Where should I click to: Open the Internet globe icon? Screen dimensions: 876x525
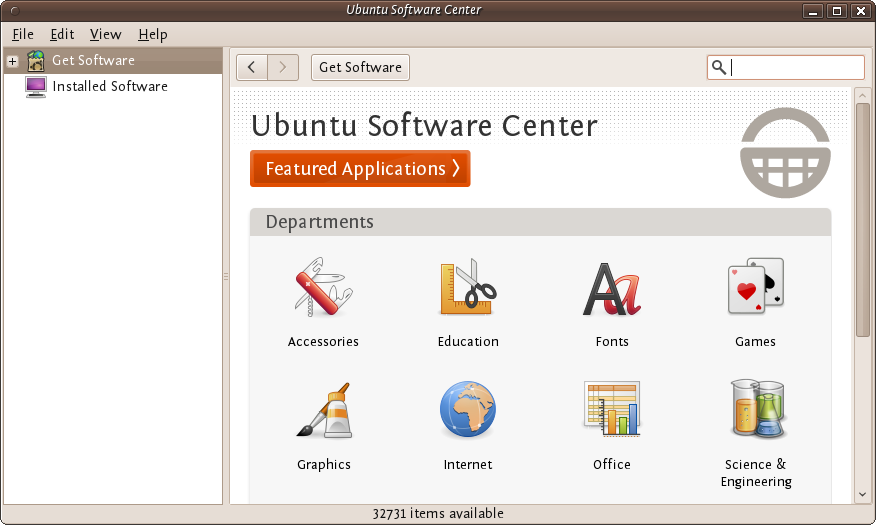coord(468,411)
